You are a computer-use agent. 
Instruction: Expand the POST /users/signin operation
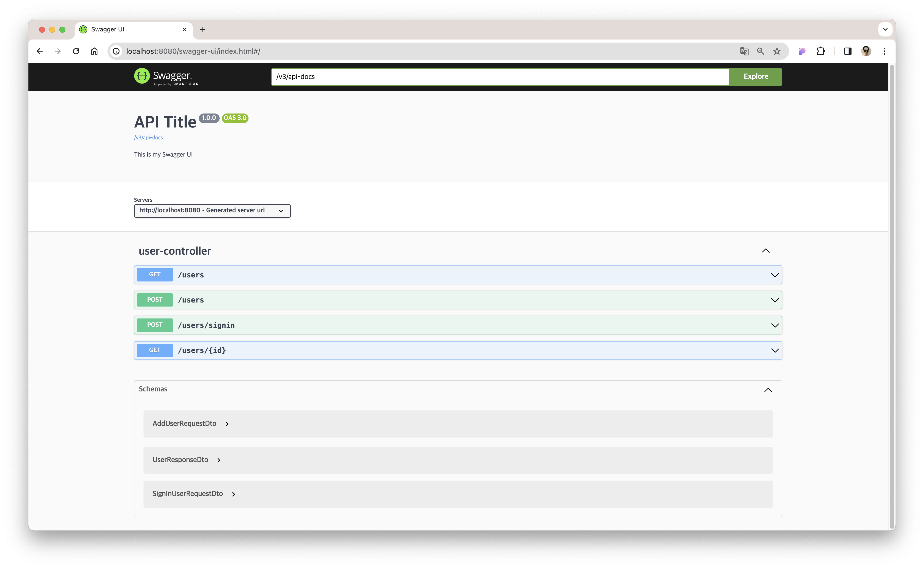pyautogui.click(x=458, y=325)
